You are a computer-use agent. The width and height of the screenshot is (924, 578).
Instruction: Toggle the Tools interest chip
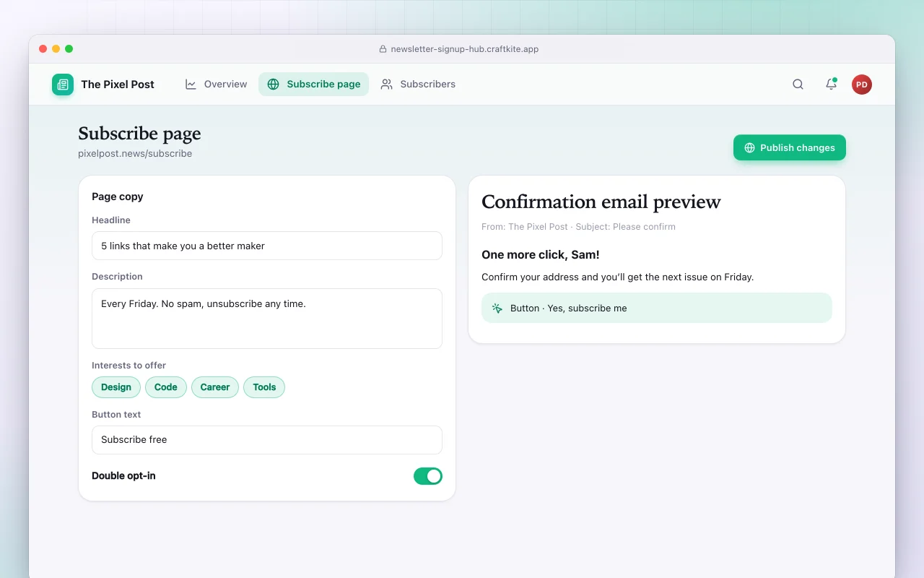(264, 387)
